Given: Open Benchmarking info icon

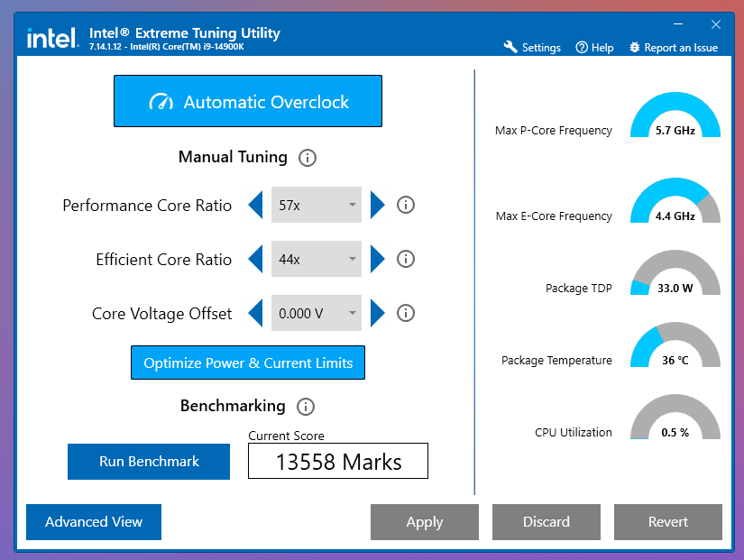Looking at the screenshot, I should [x=306, y=407].
